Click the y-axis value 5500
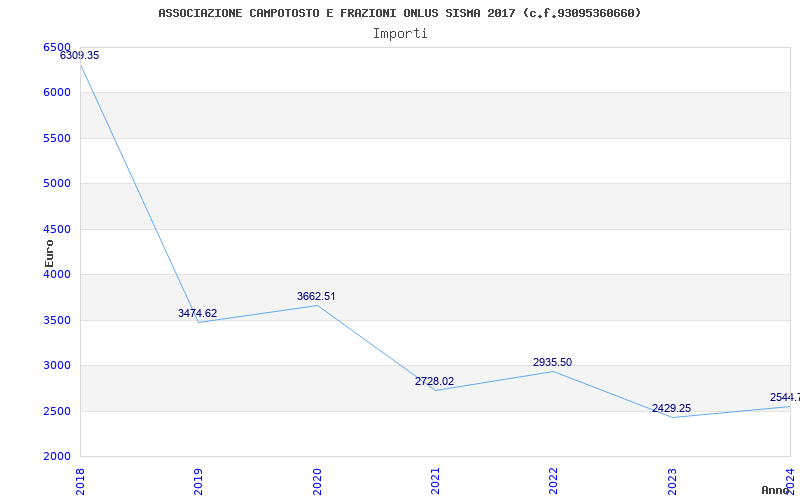Image resolution: width=800 pixels, height=500 pixels. tap(57, 138)
